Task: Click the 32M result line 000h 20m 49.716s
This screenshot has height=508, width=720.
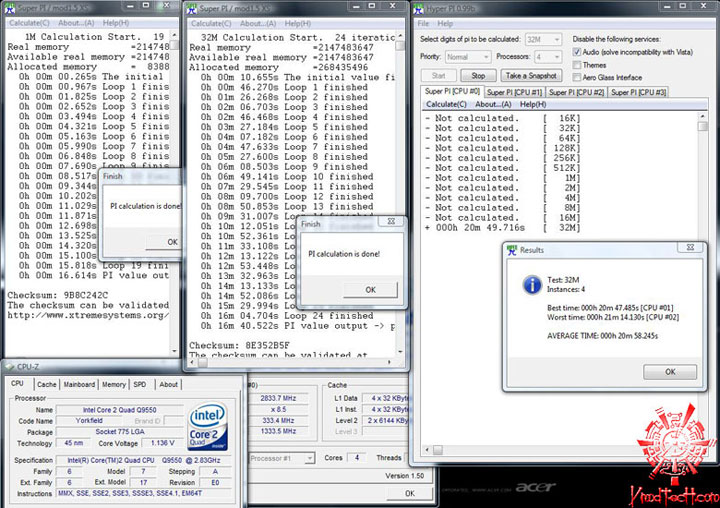Action: coord(502,228)
